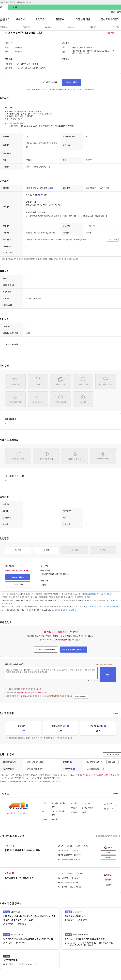Click the 관심정보 등록 heart button
The height and width of the screenshot is (980, 121).
pyautogui.click(x=50, y=82)
